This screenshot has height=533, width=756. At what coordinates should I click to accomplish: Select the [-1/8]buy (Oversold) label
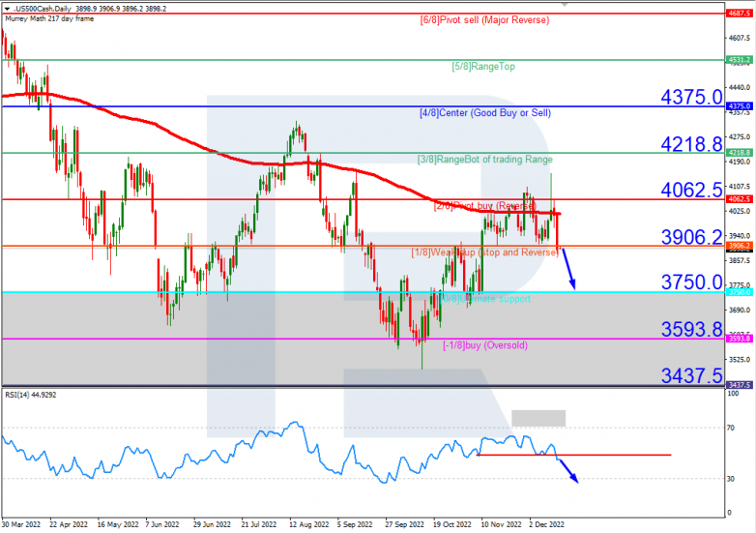point(485,345)
